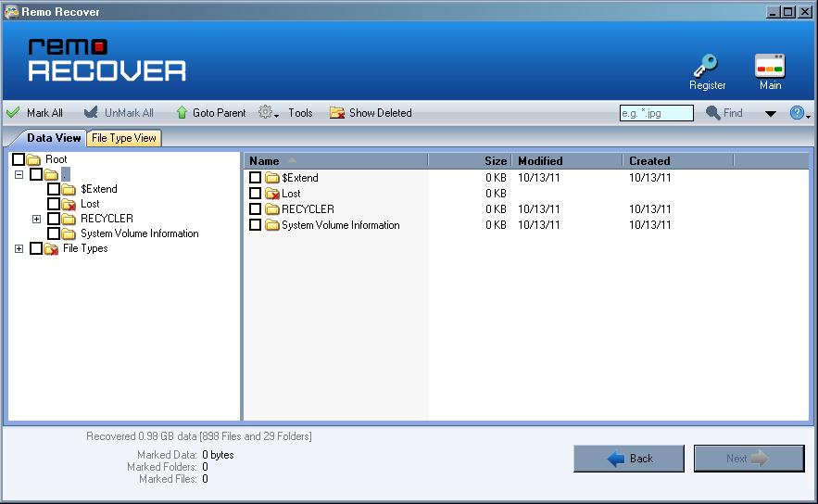The width and height of the screenshot is (818, 504).
Task: Click the Back button
Action: tap(629, 459)
